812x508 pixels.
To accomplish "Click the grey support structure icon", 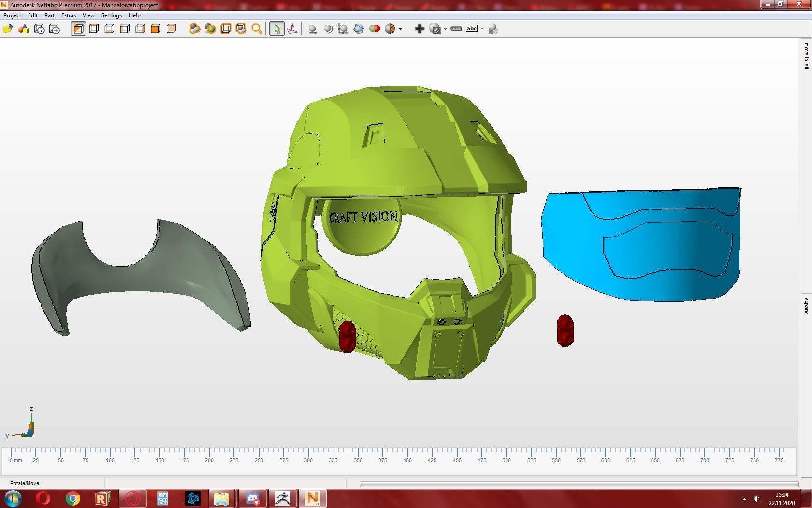I will pos(493,29).
